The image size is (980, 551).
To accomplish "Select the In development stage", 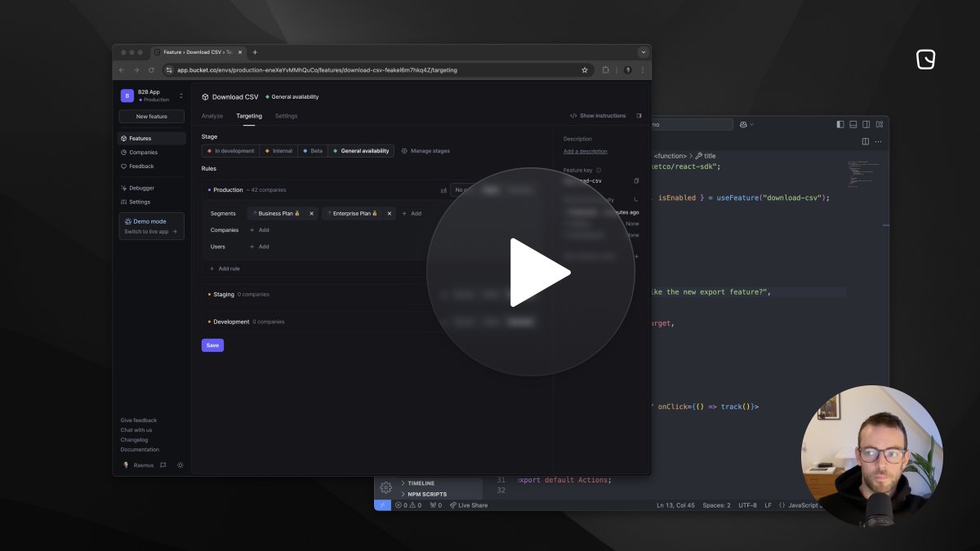I will [231, 151].
